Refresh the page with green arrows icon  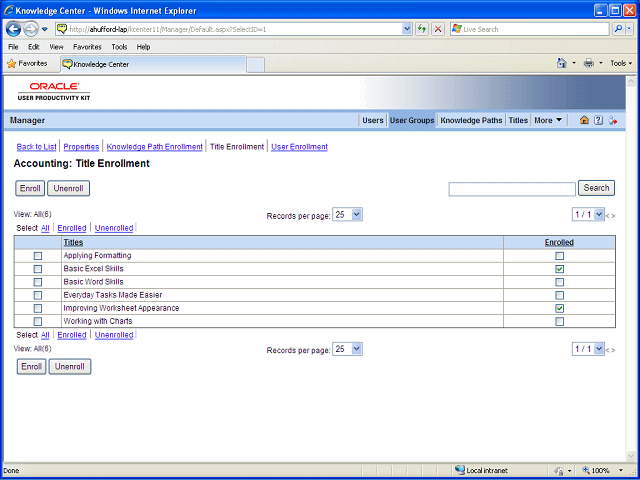pyautogui.click(x=422, y=29)
